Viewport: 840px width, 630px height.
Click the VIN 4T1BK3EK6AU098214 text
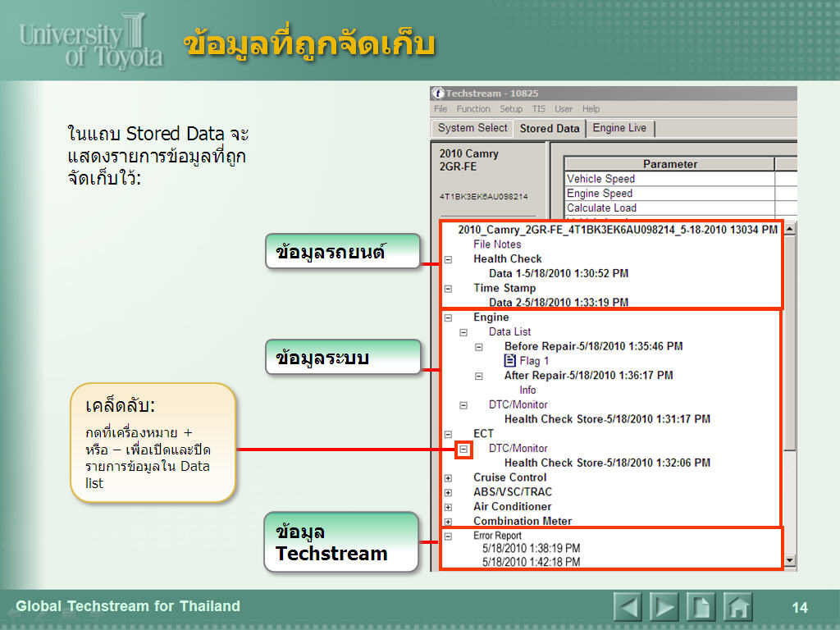click(484, 197)
